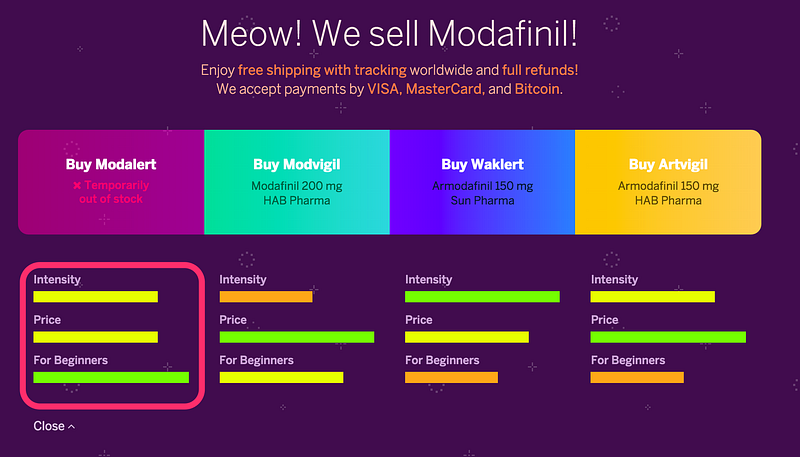Screen dimensions: 800x457
Task: Click Modvigil's green Price bar
Action: point(297,337)
